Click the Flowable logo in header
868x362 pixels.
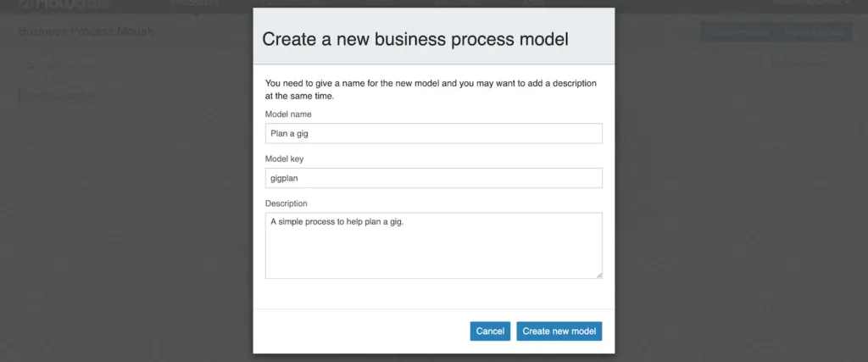coord(65,4)
